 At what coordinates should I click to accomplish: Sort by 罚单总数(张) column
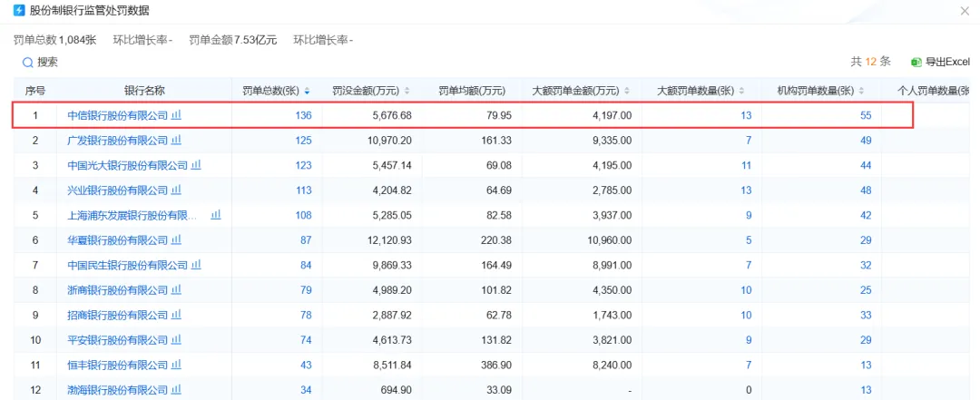[x=308, y=91]
